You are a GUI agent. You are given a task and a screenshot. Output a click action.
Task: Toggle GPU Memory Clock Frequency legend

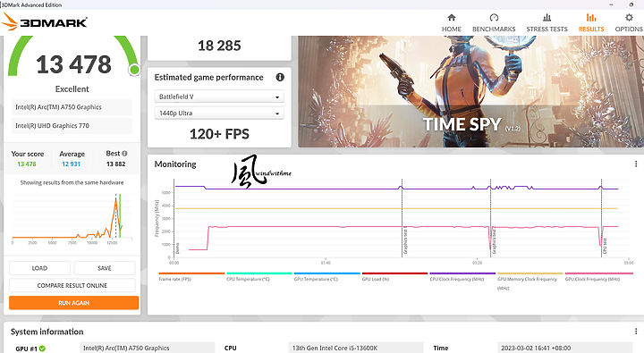[530, 281]
